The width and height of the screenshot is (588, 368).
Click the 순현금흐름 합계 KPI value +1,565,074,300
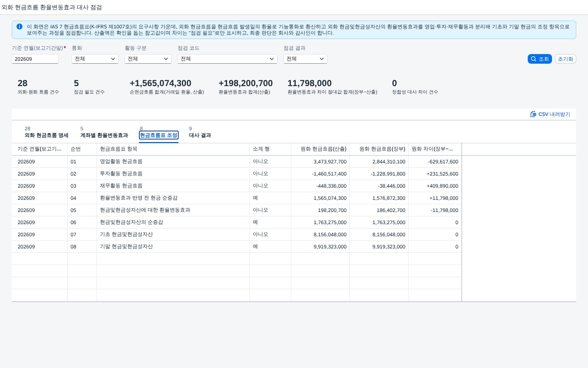pyautogui.click(x=160, y=83)
